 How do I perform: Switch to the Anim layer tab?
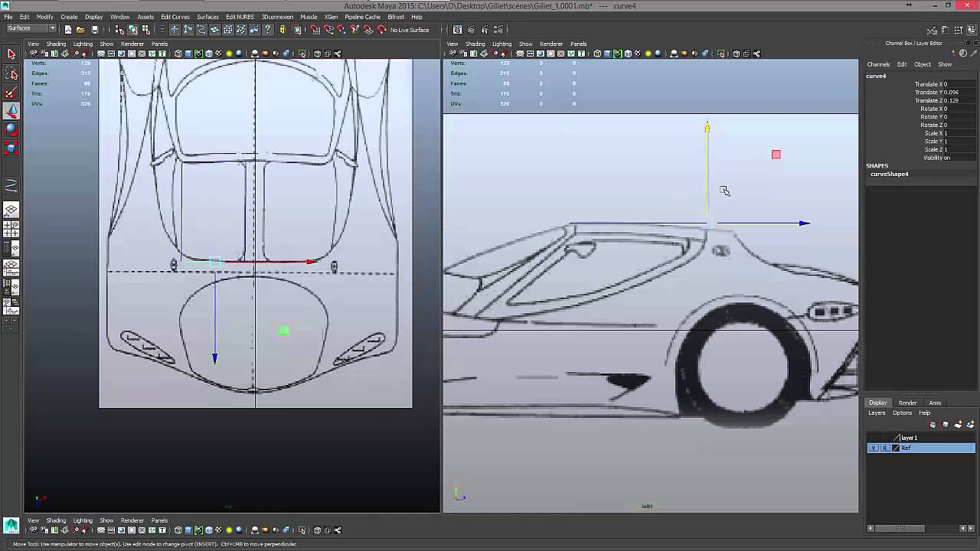(935, 403)
